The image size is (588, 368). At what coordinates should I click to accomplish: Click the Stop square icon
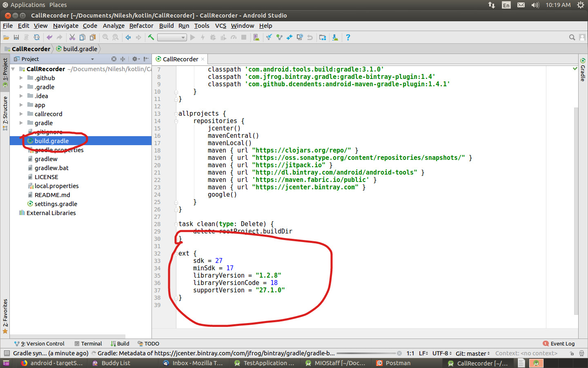click(x=244, y=37)
